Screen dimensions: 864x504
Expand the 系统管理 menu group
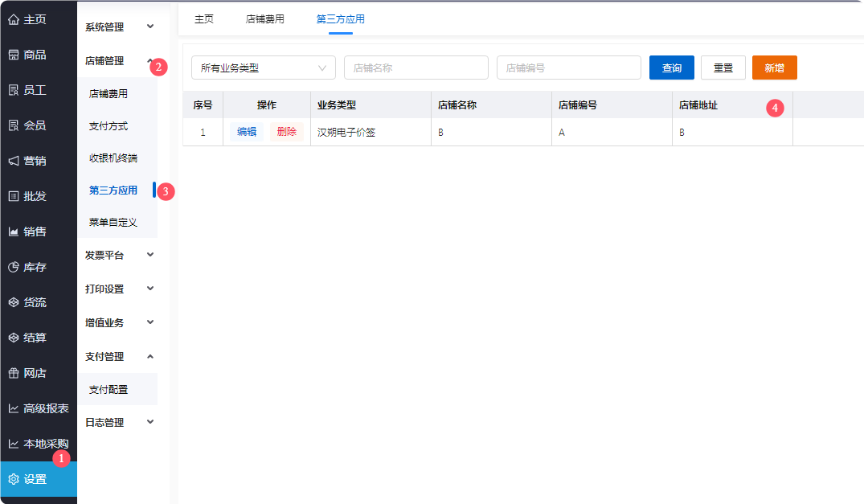(x=149, y=27)
